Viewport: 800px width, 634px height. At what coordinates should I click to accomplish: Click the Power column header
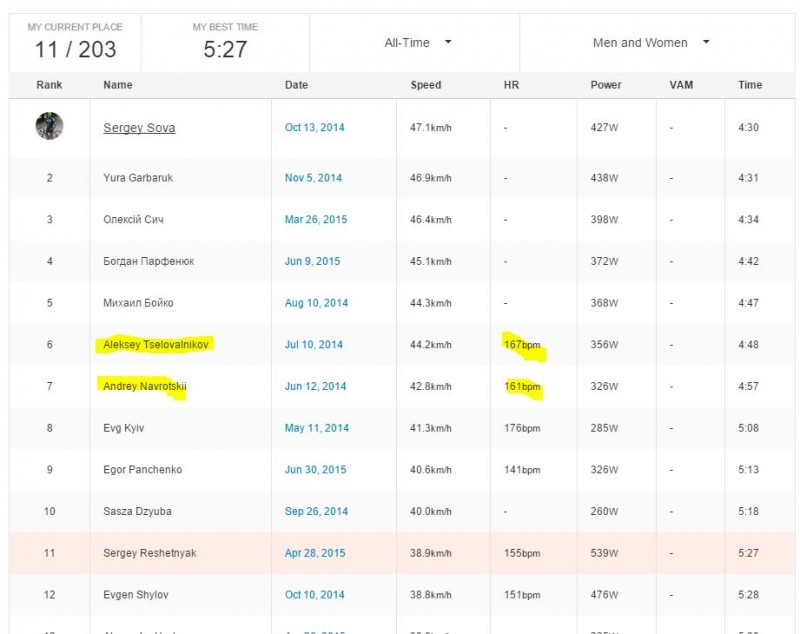point(606,85)
